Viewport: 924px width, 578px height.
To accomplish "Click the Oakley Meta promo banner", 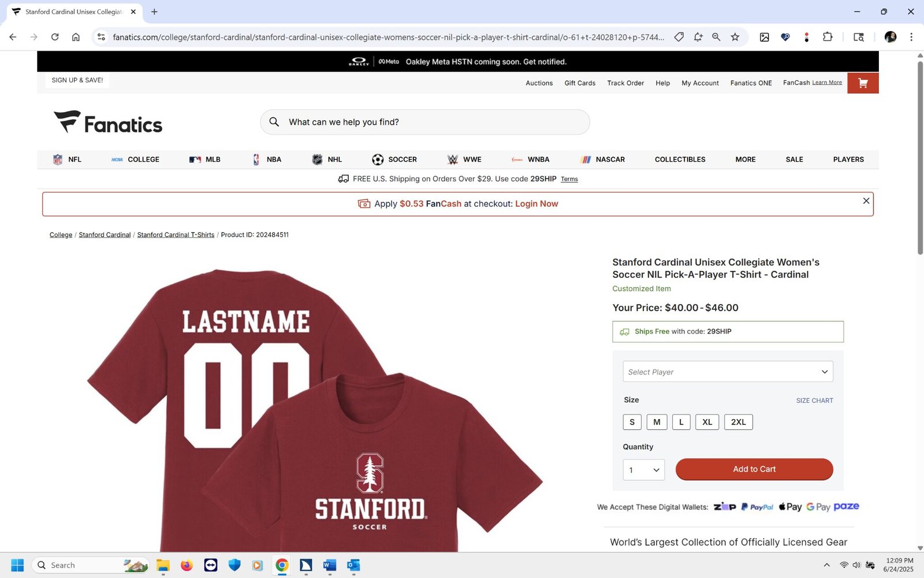I will pos(458,62).
